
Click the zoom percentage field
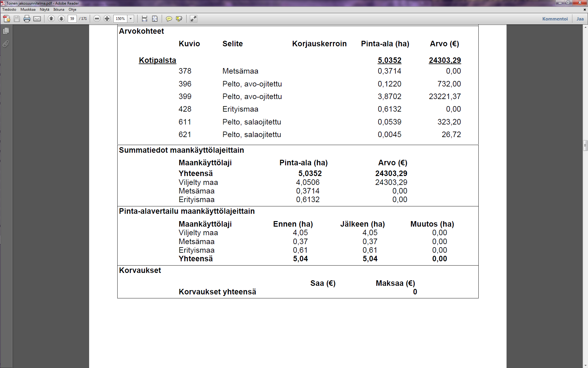[x=120, y=19]
